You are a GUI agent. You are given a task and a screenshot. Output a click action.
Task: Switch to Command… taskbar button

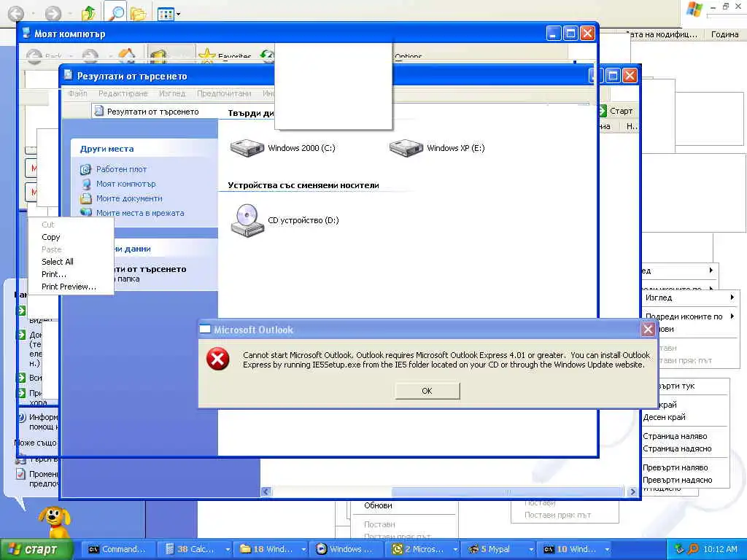click(118, 550)
